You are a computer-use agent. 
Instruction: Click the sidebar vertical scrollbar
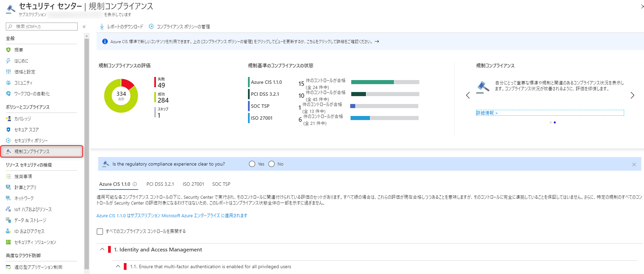pyautogui.click(x=87, y=154)
